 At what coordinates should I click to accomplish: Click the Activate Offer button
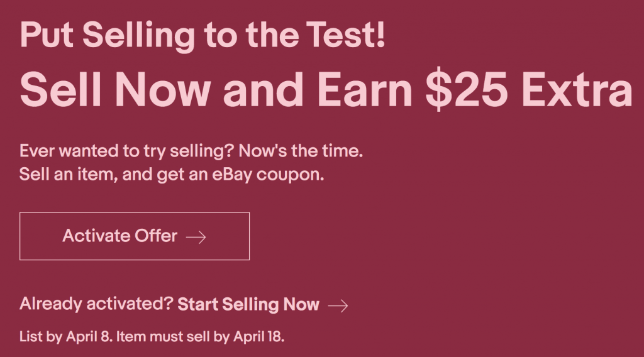[x=135, y=236]
